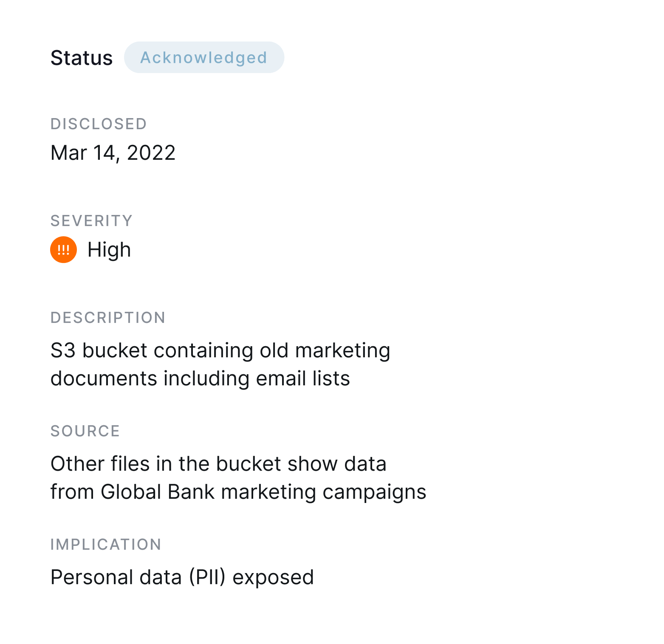Click the DESCRIPTION field heading
This screenshot has width=664, height=644.
click(108, 318)
